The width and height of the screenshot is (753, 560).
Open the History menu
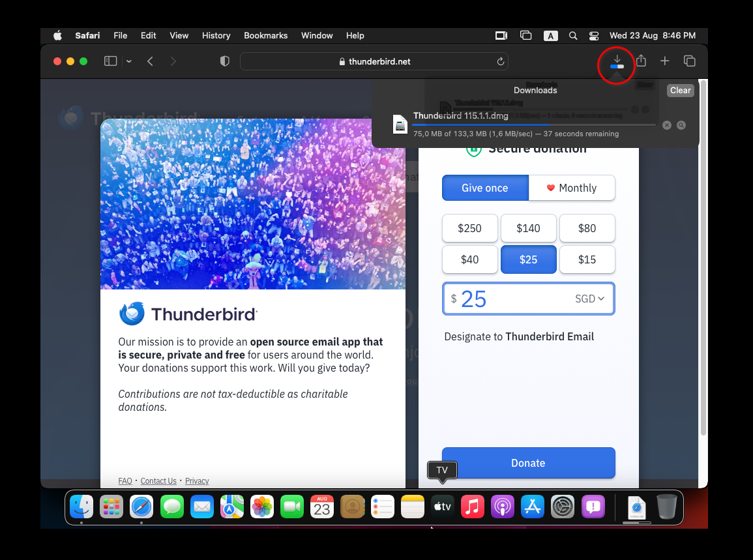tap(216, 36)
